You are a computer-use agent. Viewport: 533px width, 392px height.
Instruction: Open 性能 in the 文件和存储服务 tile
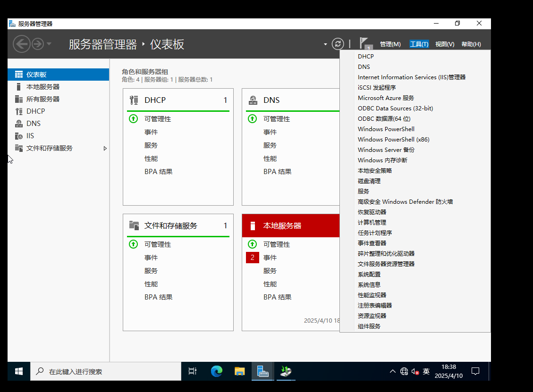point(151,284)
